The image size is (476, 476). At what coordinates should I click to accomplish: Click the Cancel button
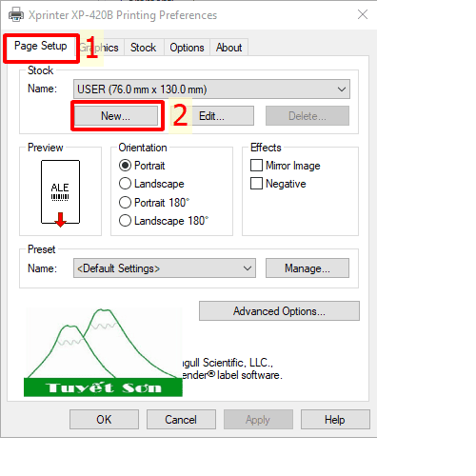pos(181,420)
